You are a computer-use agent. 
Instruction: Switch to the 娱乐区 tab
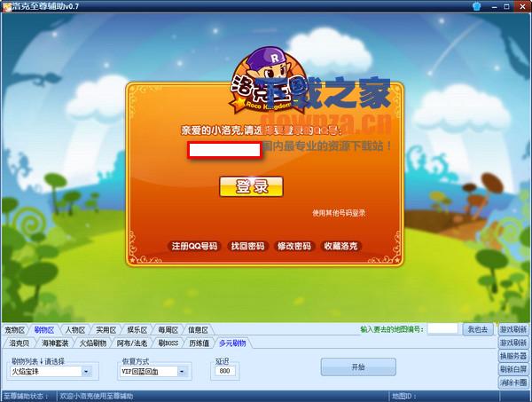[136, 329]
